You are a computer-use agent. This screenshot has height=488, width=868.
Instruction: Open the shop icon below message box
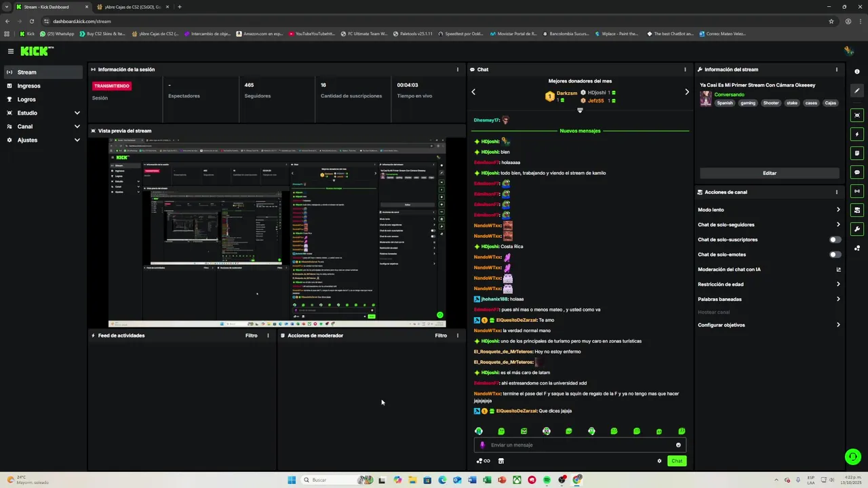point(501,461)
